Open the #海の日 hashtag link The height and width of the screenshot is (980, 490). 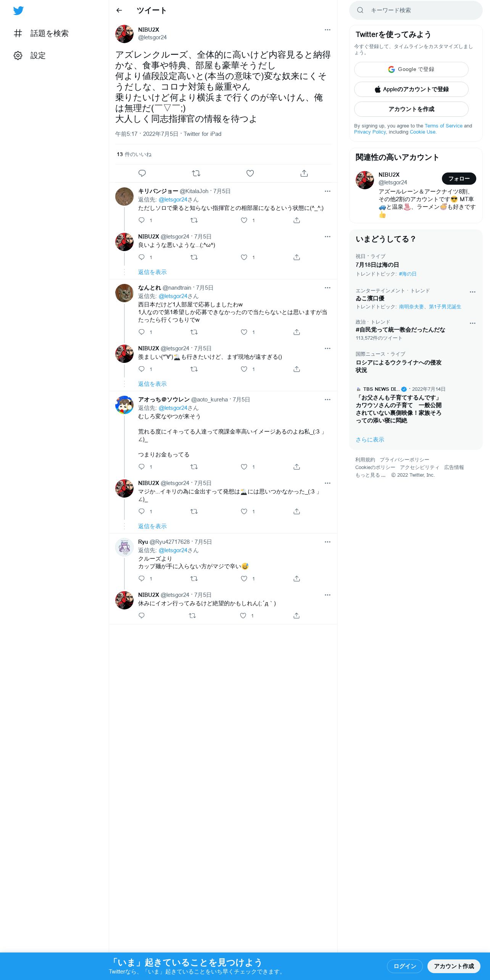(408, 274)
